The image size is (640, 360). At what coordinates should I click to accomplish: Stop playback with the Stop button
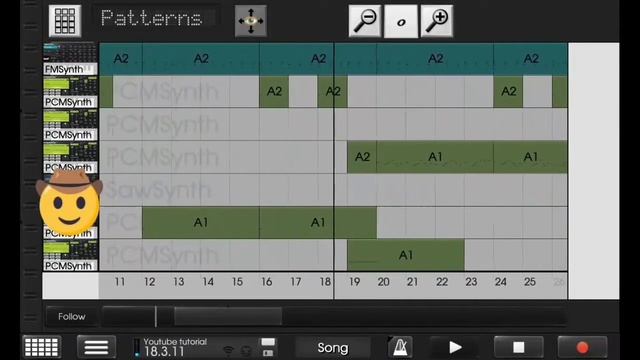click(x=519, y=347)
